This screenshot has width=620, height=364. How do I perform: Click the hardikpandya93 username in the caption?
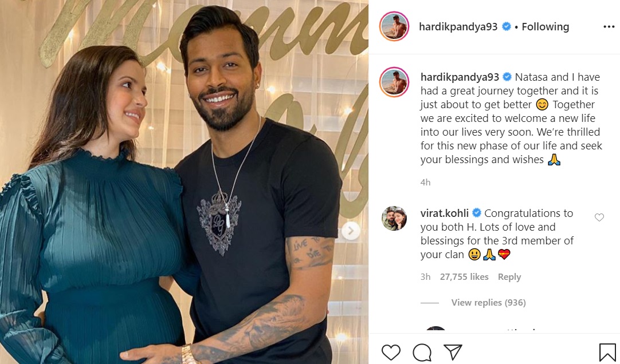pyautogui.click(x=460, y=77)
